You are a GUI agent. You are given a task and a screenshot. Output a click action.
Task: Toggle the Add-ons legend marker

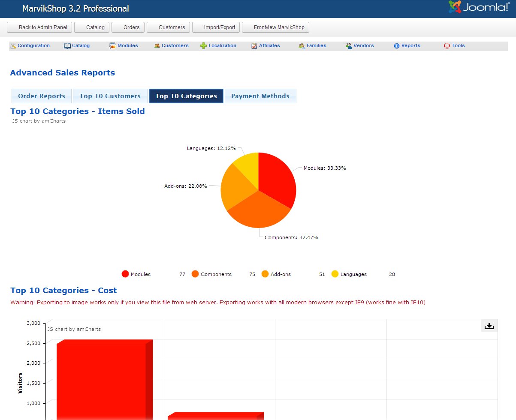pos(265,274)
